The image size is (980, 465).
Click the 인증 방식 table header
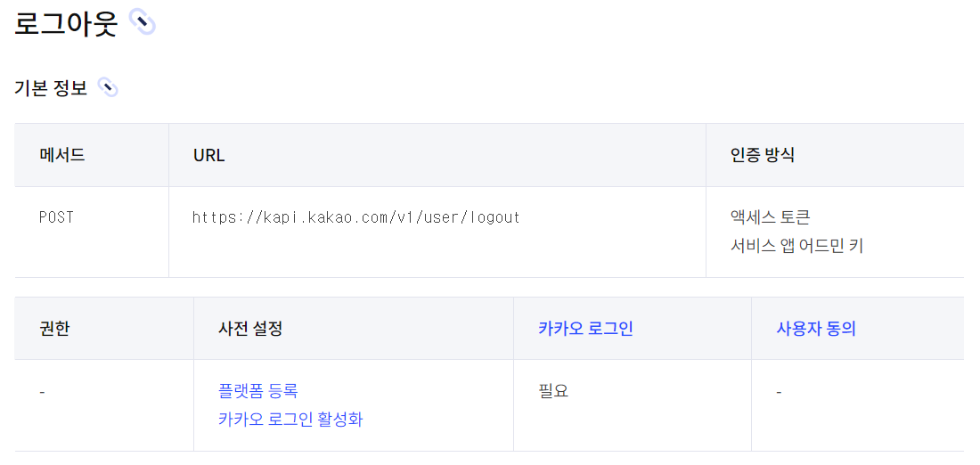[x=763, y=155]
